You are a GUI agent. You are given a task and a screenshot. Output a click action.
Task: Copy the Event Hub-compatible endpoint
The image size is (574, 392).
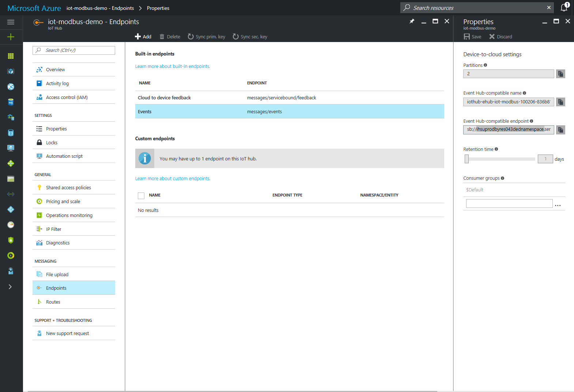tap(560, 130)
